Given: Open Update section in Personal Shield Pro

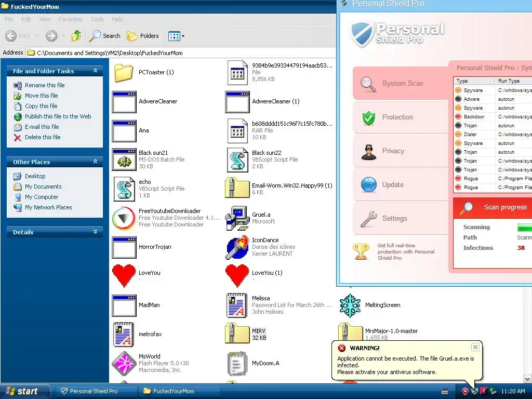Looking at the screenshot, I should (x=401, y=184).
